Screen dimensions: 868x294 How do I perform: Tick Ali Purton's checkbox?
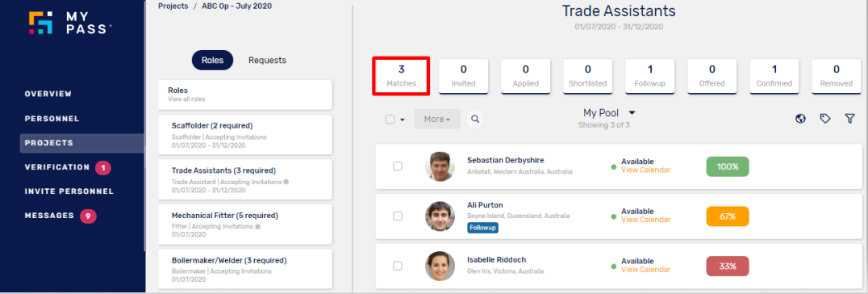(x=398, y=216)
